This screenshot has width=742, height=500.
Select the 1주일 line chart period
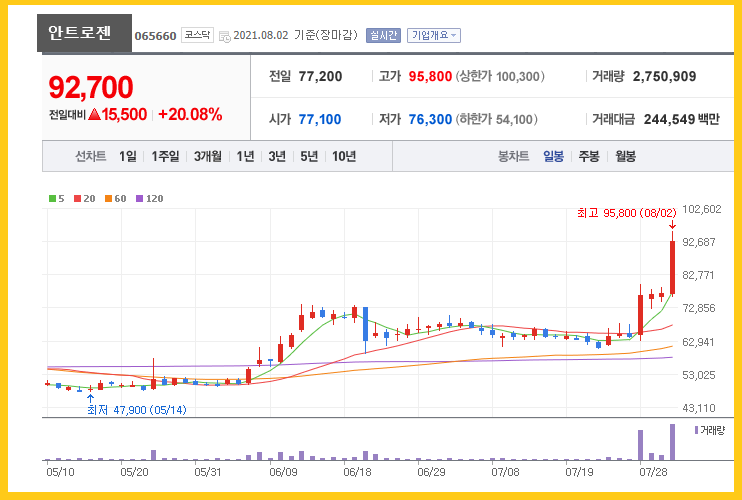(165, 156)
